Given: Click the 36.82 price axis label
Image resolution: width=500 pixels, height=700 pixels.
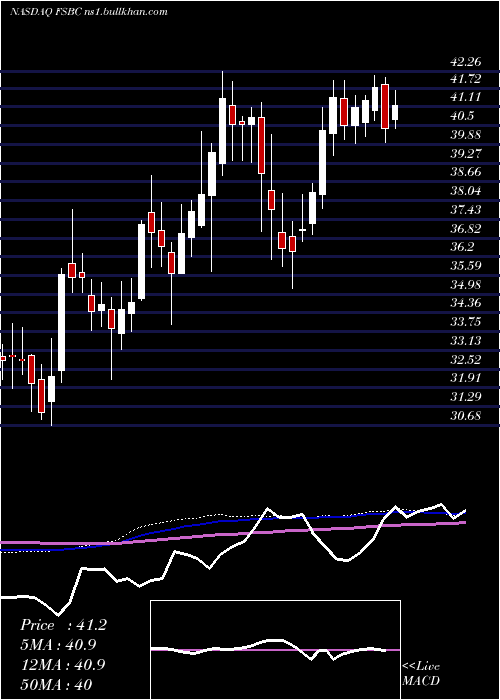Looking at the screenshot, I should coord(466,228).
